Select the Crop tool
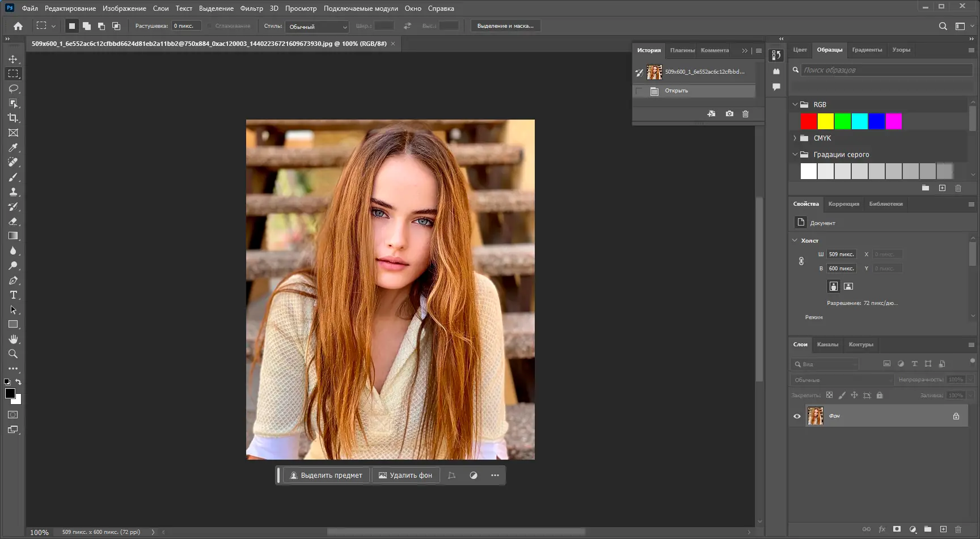 pyautogui.click(x=13, y=118)
